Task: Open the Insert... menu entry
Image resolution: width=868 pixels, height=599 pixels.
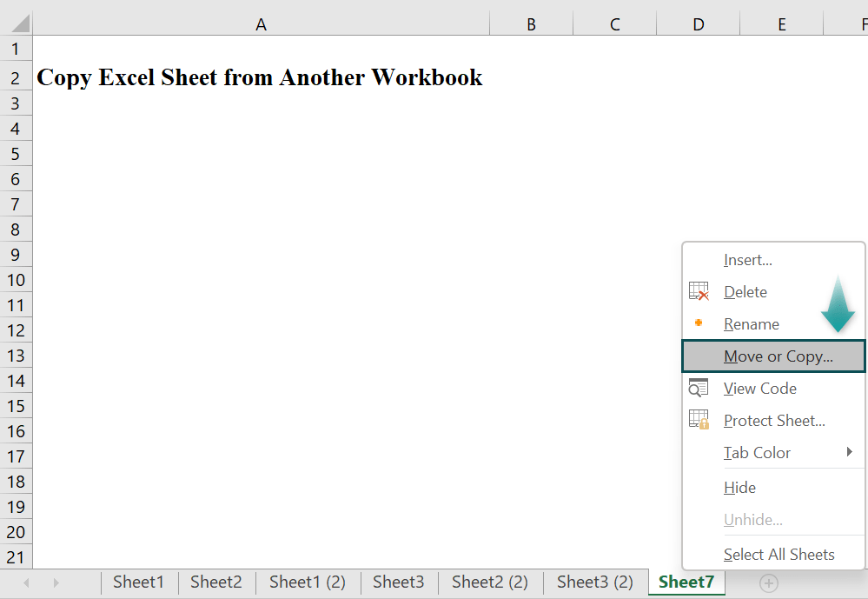Action: [747, 259]
